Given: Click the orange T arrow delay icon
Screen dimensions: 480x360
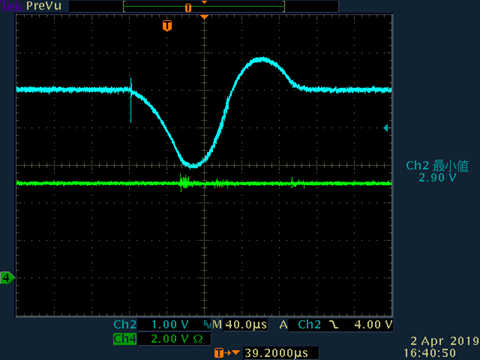Looking at the screenshot, I should point(227,353).
